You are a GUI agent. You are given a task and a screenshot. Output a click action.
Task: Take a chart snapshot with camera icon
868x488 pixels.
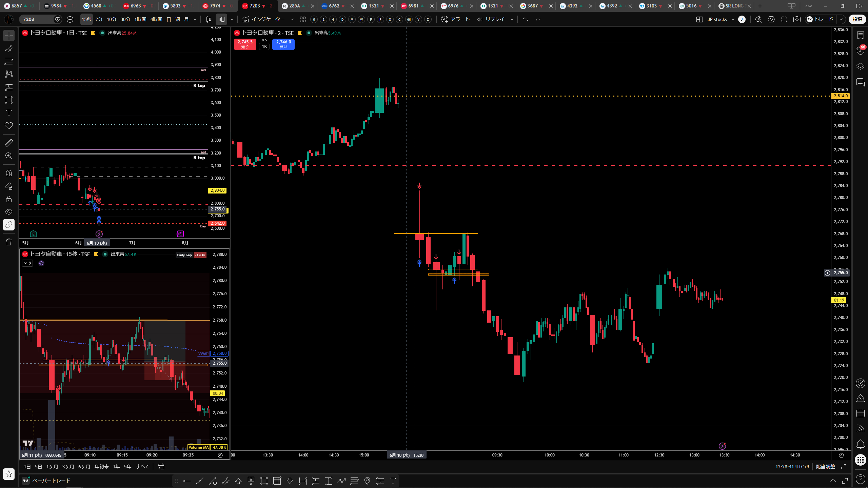click(x=797, y=19)
